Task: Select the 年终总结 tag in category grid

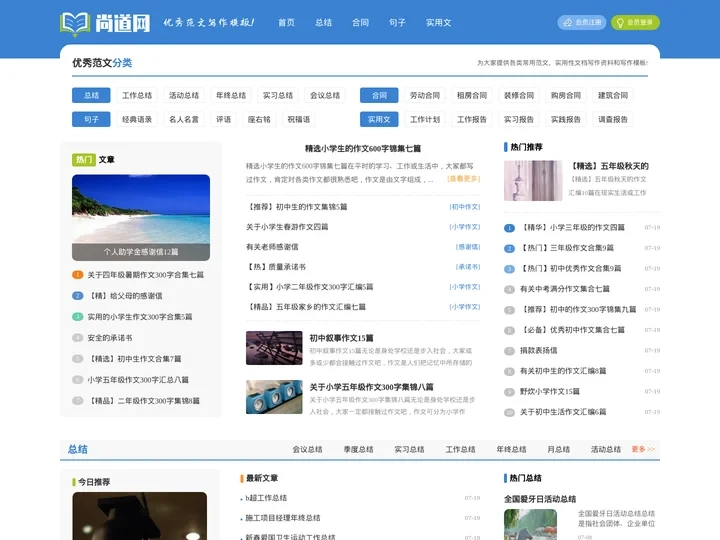Action: [231, 96]
